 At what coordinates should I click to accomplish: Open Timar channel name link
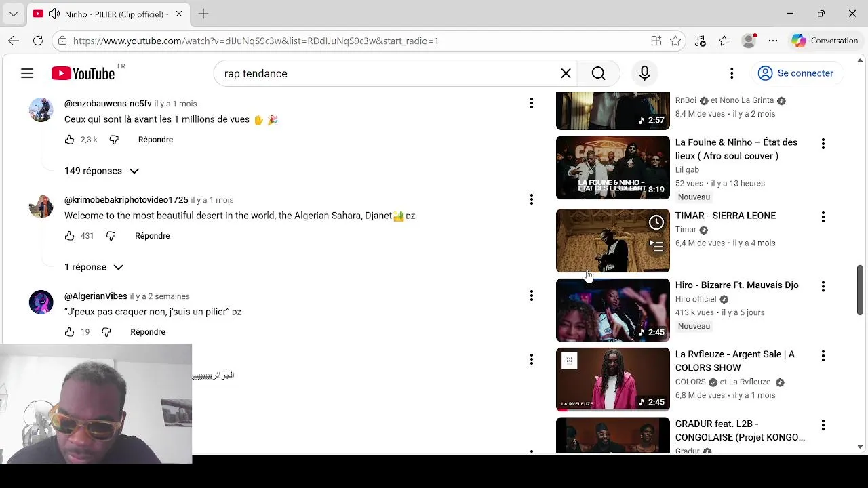pos(686,230)
